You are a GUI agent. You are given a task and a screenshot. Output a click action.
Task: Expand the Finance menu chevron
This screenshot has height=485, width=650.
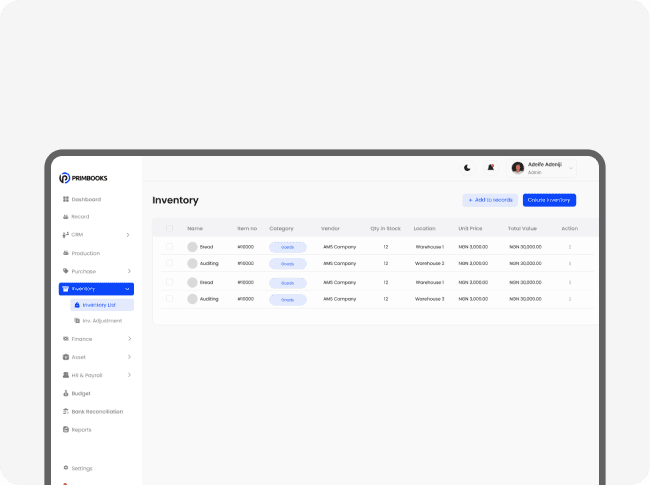[x=129, y=339]
